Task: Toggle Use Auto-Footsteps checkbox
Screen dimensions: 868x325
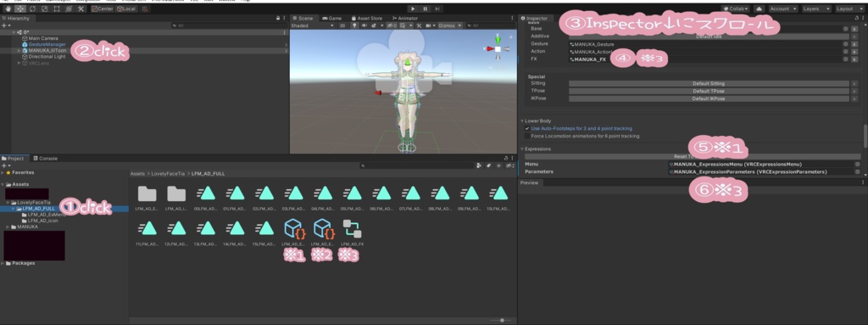Action: pyautogui.click(x=527, y=128)
